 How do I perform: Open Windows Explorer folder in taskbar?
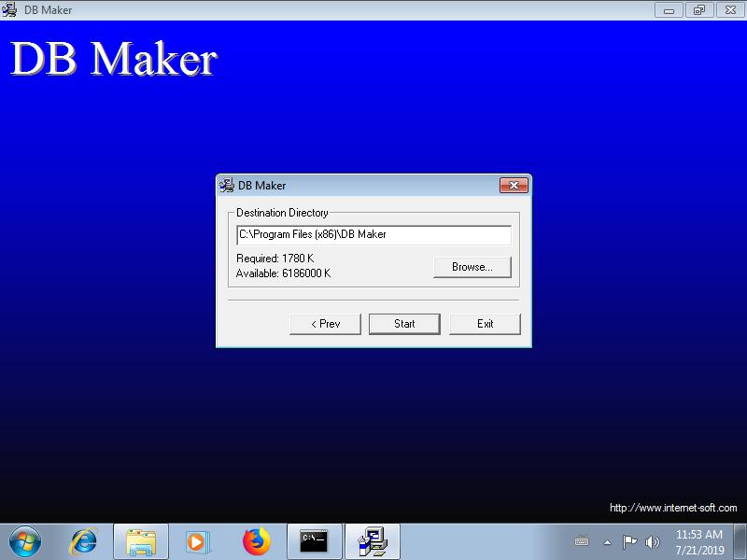[141, 541]
